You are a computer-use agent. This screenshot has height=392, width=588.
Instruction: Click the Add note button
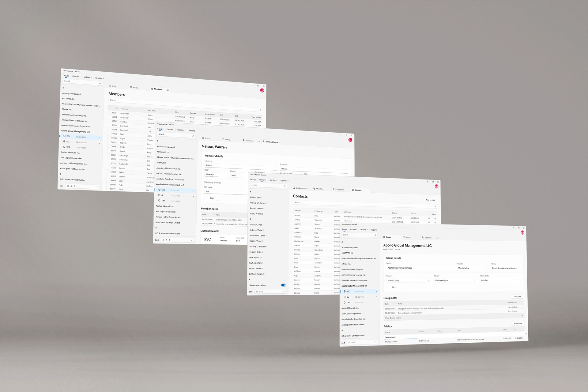click(x=517, y=296)
